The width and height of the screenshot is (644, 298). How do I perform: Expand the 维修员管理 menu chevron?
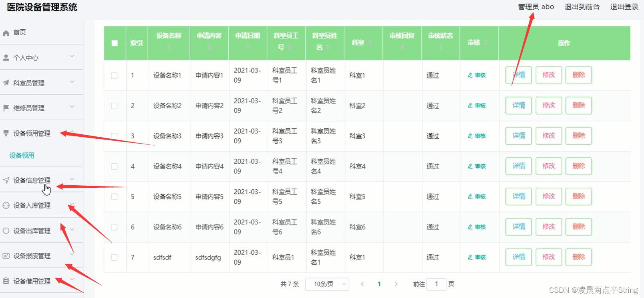[72, 107]
